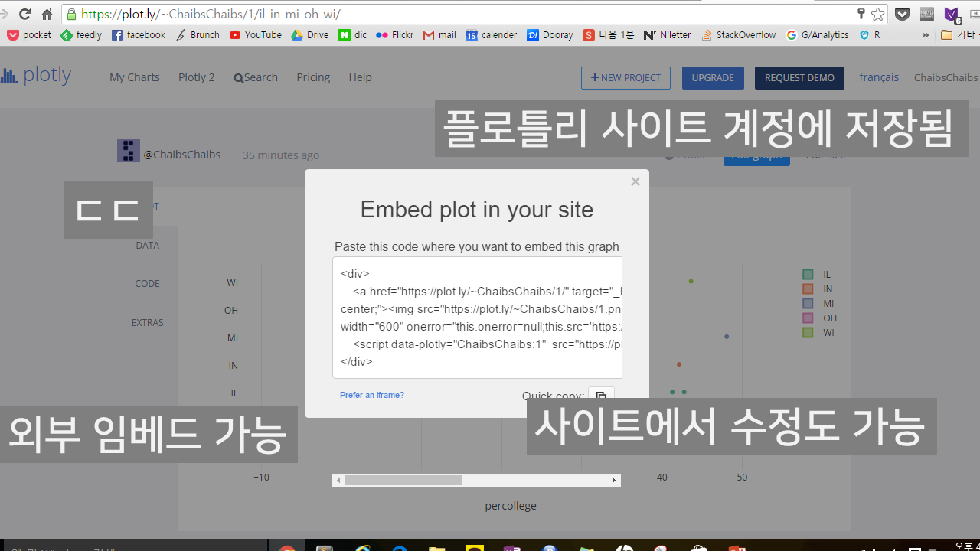Close the Embed plot dialog

[x=635, y=181]
